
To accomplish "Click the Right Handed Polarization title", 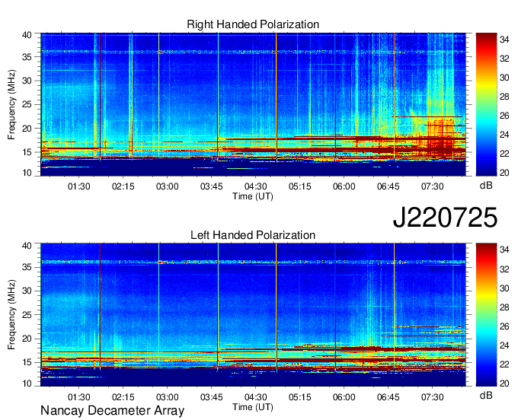I will click(x=253, y=24).
